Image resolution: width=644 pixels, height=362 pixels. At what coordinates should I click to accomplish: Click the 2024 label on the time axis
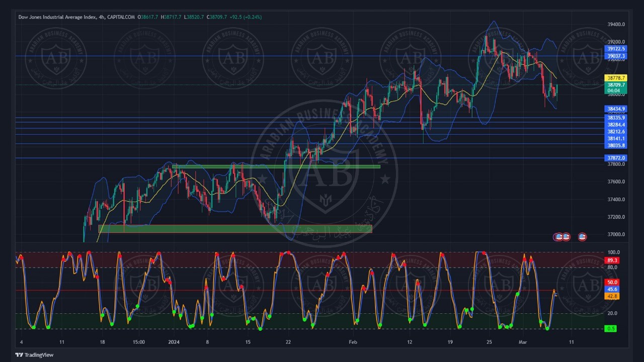(x=174, y=342)
